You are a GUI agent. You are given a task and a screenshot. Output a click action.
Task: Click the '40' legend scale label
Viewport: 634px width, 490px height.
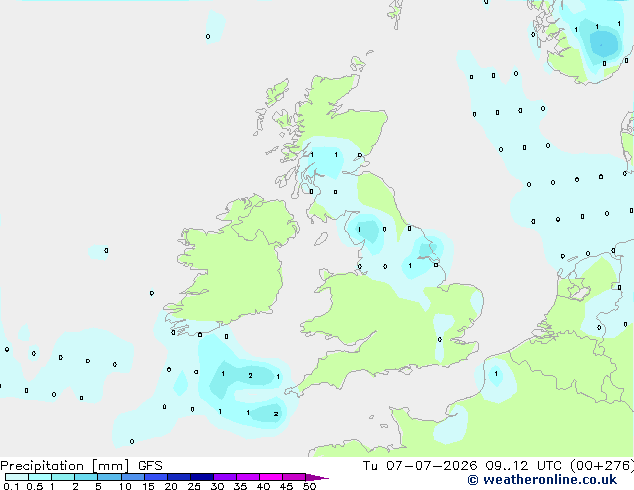pos(263,486)
